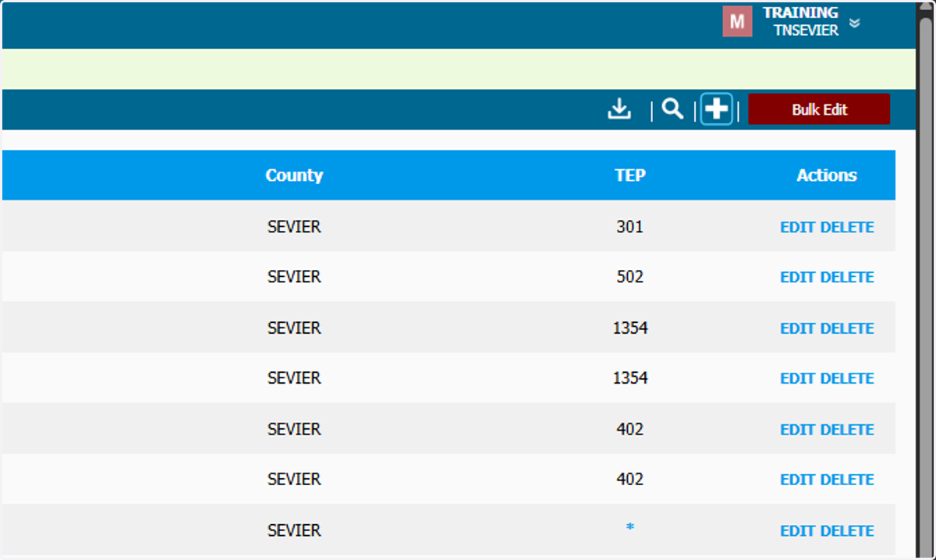This screenshot has height=560, width=936.
Task: Click the TRAINING TNSEVIER user label
Action: click(801, 22)
